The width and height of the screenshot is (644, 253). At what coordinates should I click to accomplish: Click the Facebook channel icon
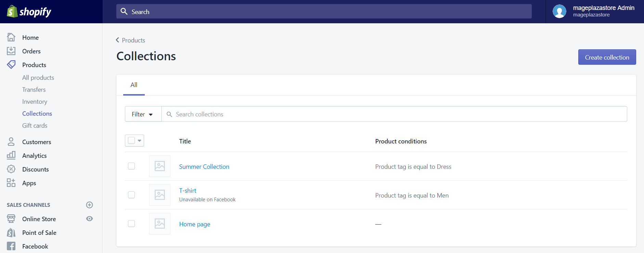tap(11, 246)
